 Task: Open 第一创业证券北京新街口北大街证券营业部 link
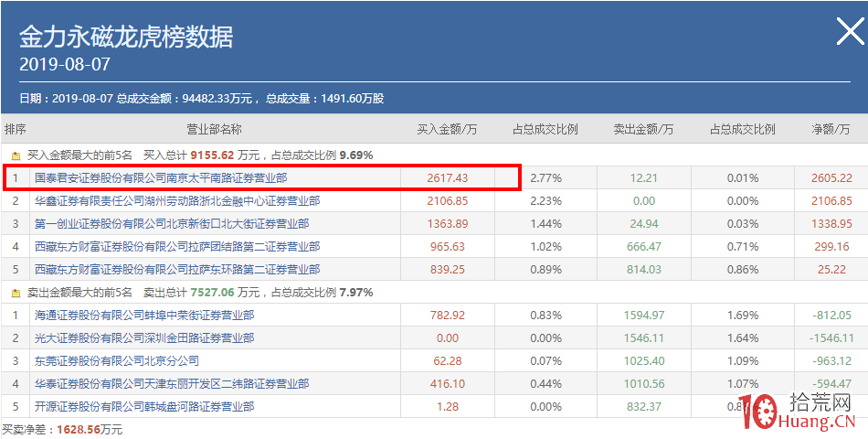click(172, 224)
